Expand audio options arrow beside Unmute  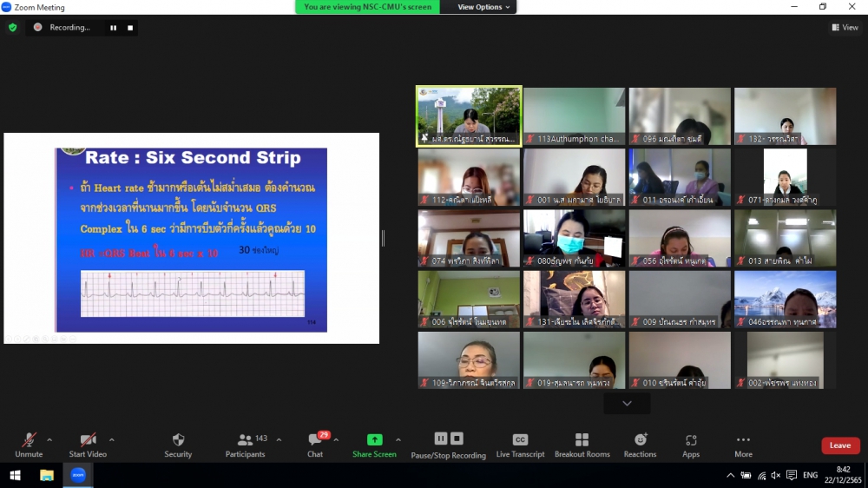[x=49, y=440]
